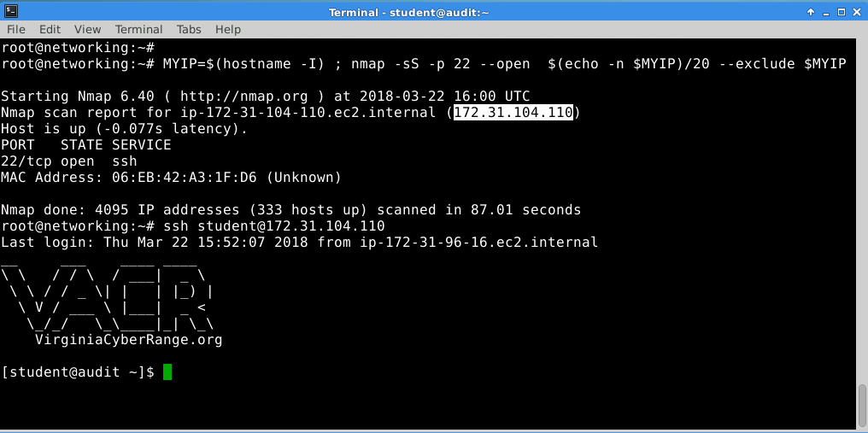The image size is (868, 433).
Task: Close the Terminal window
Action: point(856,12)
